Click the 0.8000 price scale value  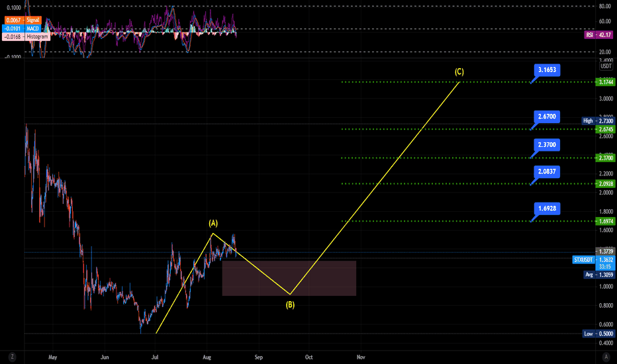click(x=606, y=305)
